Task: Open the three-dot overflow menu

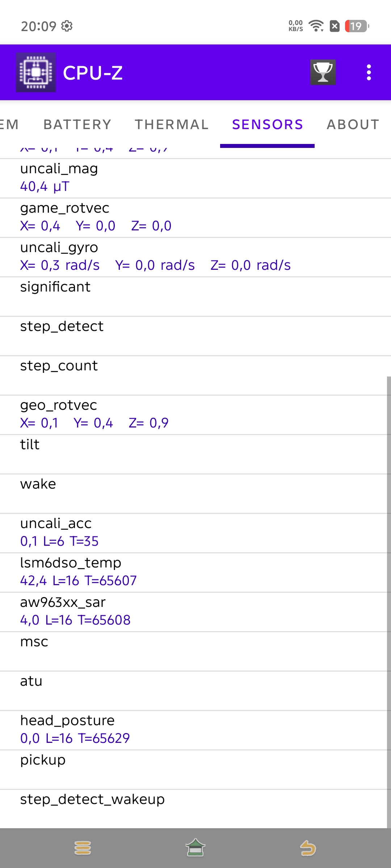Action: pyautogui.click(x=369, y=72)
